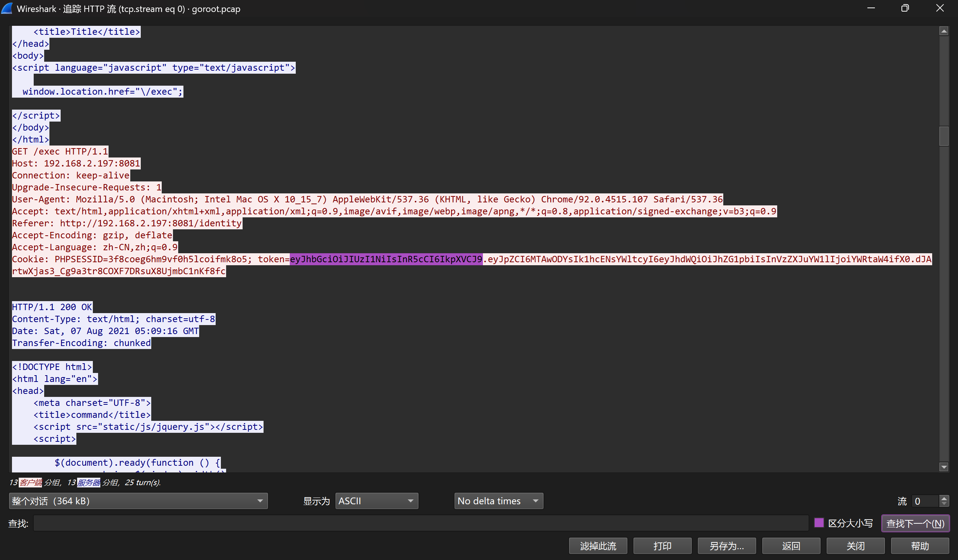
Task: Click the 另存为... save as button
Action: [x=727, y=546]
